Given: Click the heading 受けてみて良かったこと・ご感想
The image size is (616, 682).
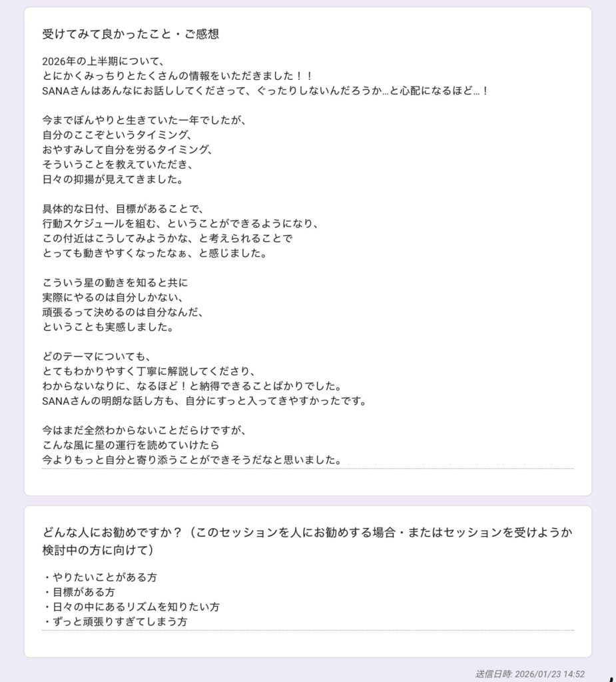Looking at the screenshot, I should (131, 34).
